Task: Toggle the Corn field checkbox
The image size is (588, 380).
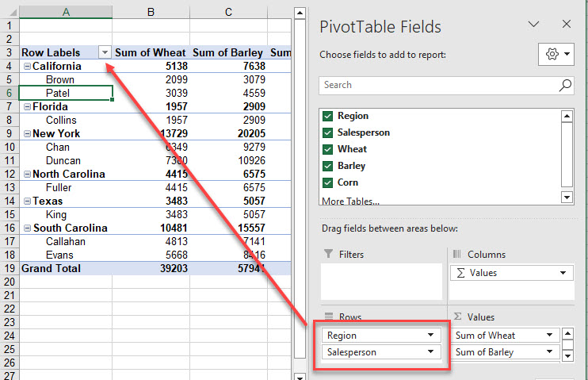Action: coord(327,182)
